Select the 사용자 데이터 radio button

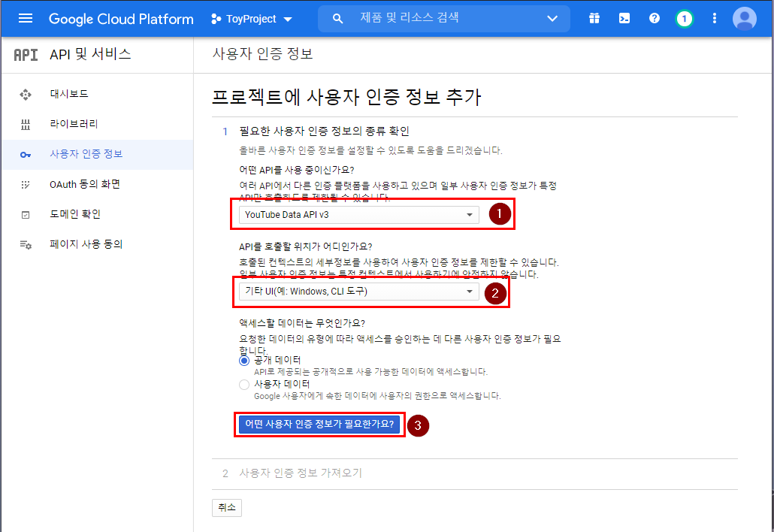pos(244,385)
